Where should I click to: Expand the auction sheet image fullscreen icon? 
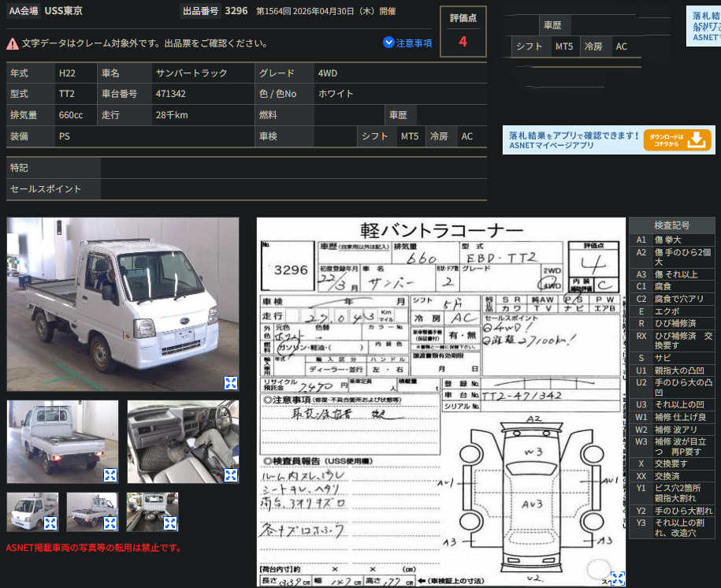[x=618, y=578]
